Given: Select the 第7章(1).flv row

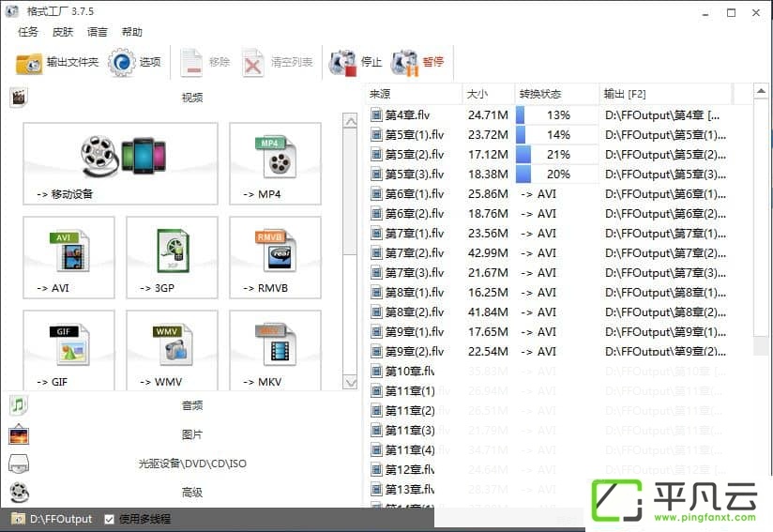Looking at the screenshot, I should [x=548, y=234].
